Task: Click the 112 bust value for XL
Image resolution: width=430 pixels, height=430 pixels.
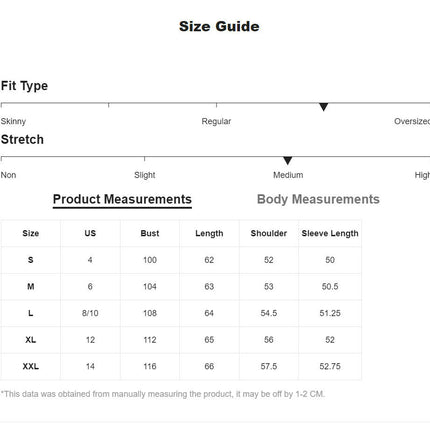Action: tap(150, 340)
